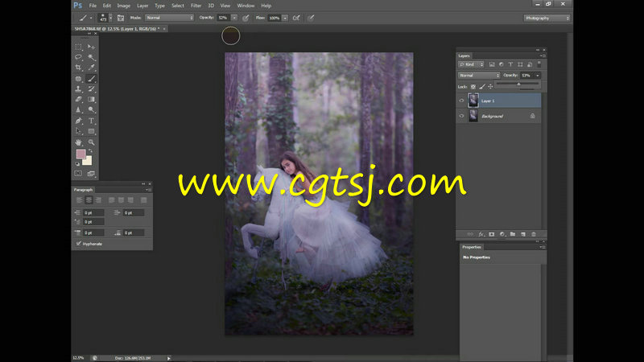Screen dimensions: 644x362
Task: Create new adjustment layer button
Action: point(502,234)
